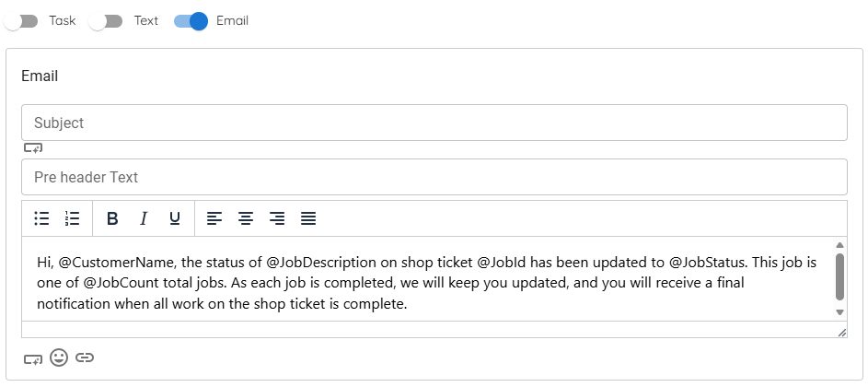Click the email body scrollbar down arrow
868x387 pixels.
click(839, 312)
